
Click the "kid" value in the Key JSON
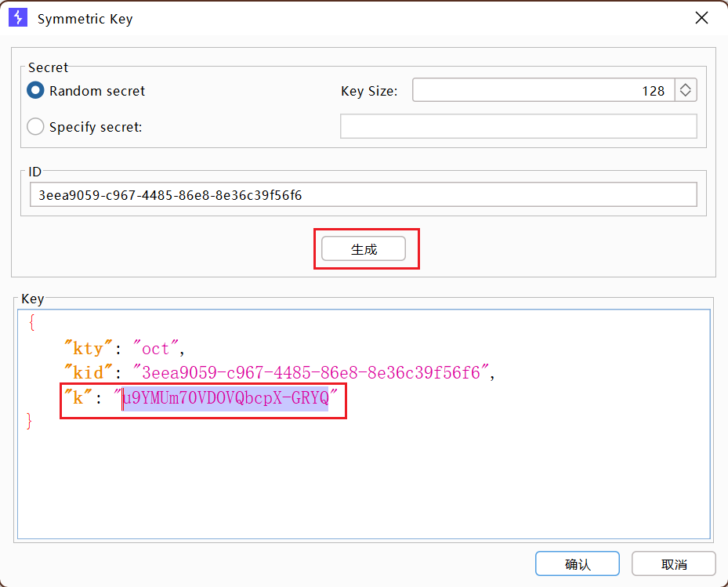[x=310, y=373]
